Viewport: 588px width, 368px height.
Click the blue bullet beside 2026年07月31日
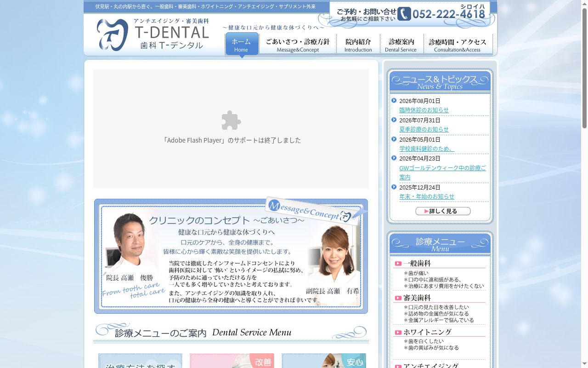tap(394, 120)
